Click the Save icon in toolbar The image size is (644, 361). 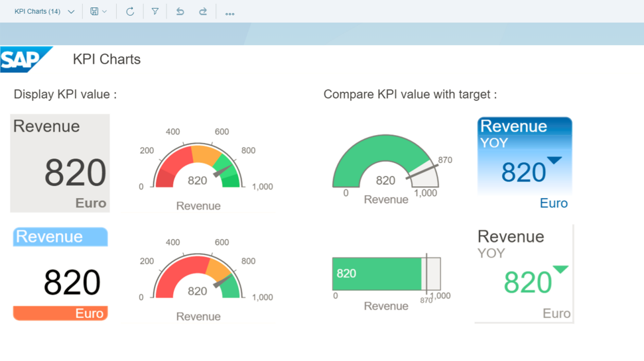pos(94,11)
